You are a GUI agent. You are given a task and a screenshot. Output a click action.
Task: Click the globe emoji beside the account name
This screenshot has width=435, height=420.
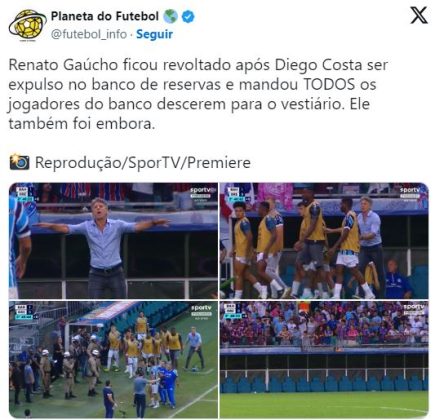click(x=170, y=16)
